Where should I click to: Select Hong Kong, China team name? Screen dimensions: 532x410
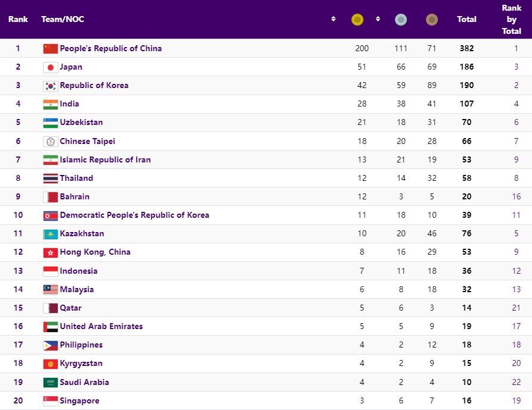pyautogui.click(x=95, y=252)
